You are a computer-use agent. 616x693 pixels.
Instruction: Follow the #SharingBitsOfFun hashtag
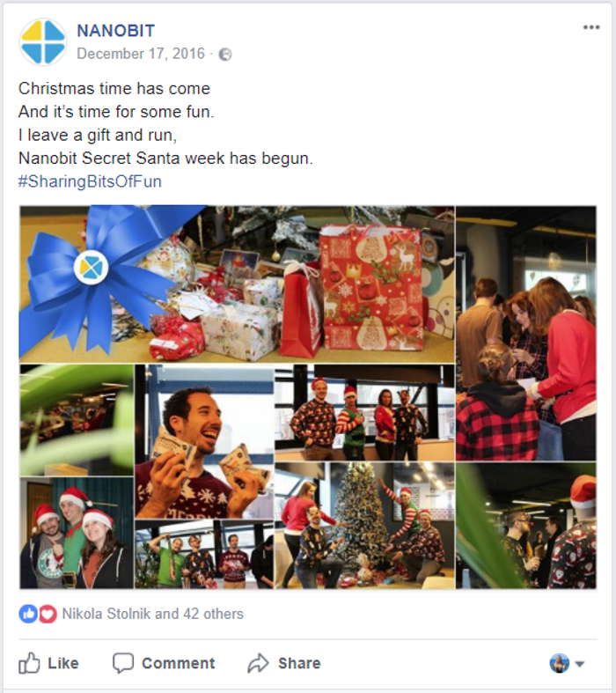tap(90, 181)
